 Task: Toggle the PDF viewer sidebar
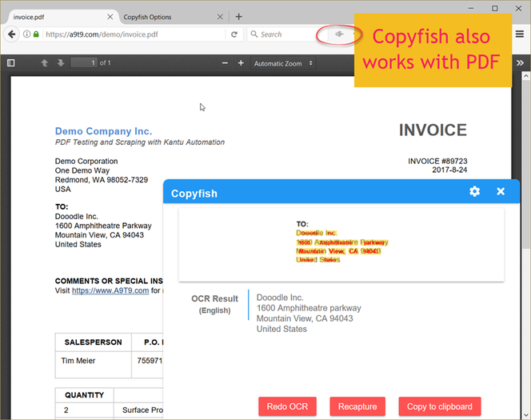tap(11, 63)
